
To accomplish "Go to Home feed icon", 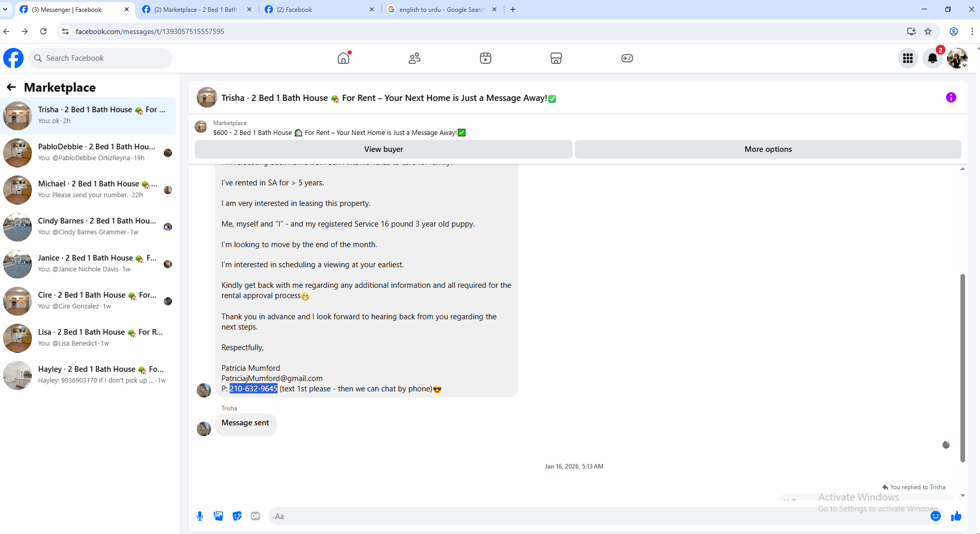I will pos(343,58).
